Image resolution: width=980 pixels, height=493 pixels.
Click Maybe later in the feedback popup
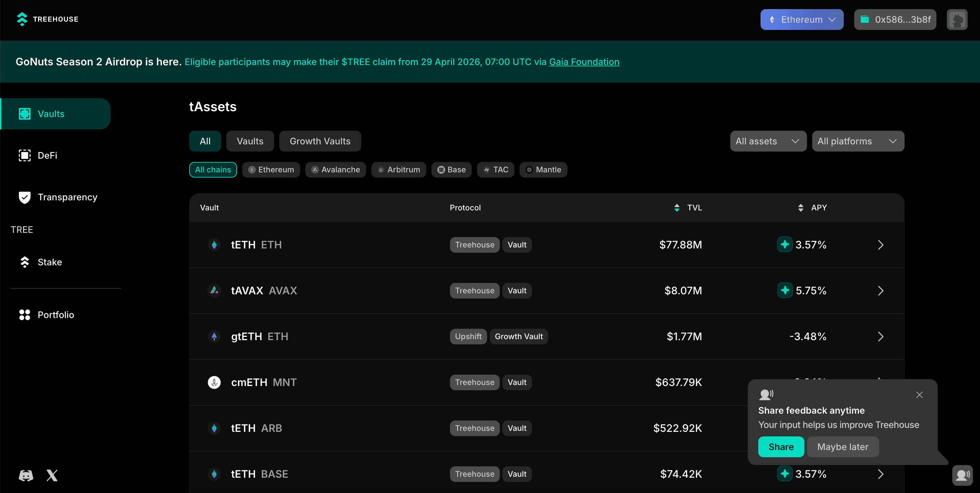pos(843,446)
